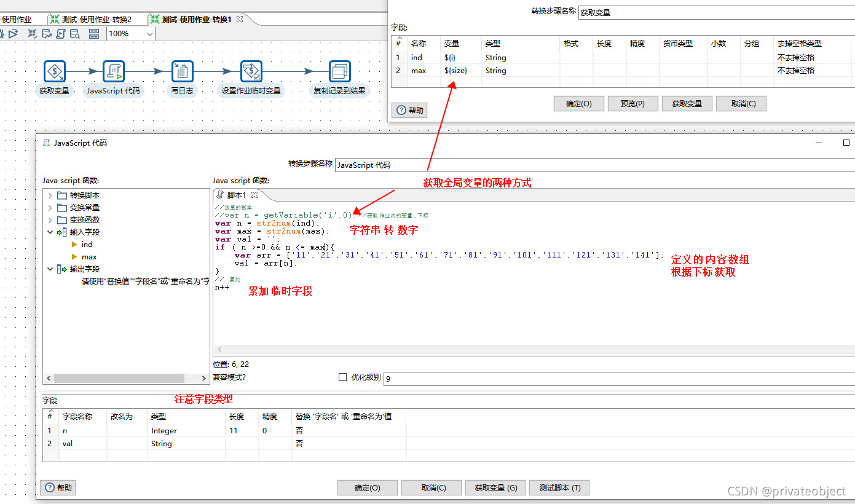Click the 输出字段 tree node icon

pyautogui.click(x=61, y=269)
